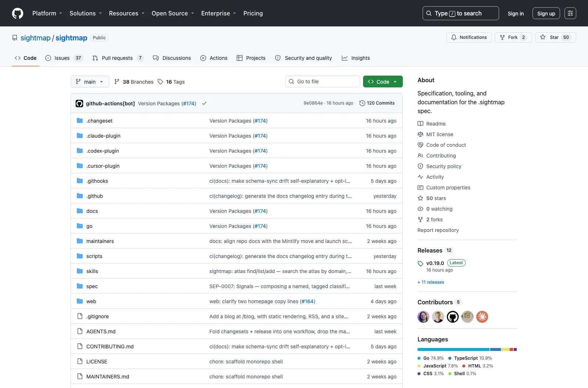Click the eye icon beside 0 watching
588x388 pixels.
[420, 209]
